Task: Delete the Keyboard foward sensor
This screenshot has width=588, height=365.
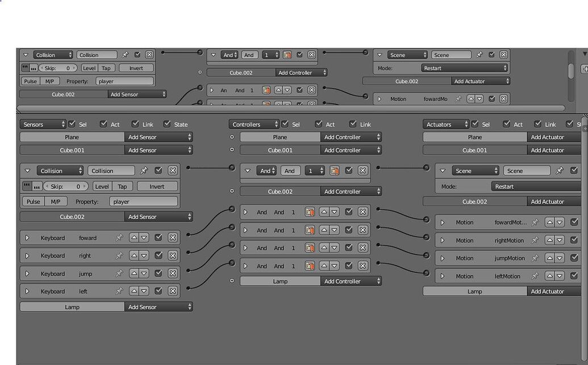Action: click(173, 238)
